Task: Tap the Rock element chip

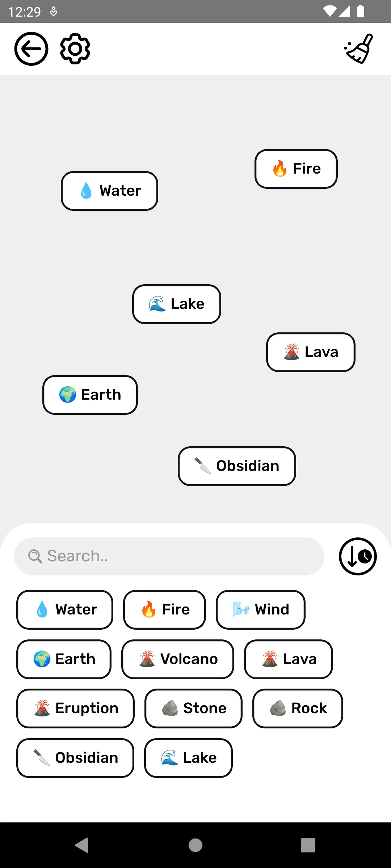Action: (x=298, y=708)
